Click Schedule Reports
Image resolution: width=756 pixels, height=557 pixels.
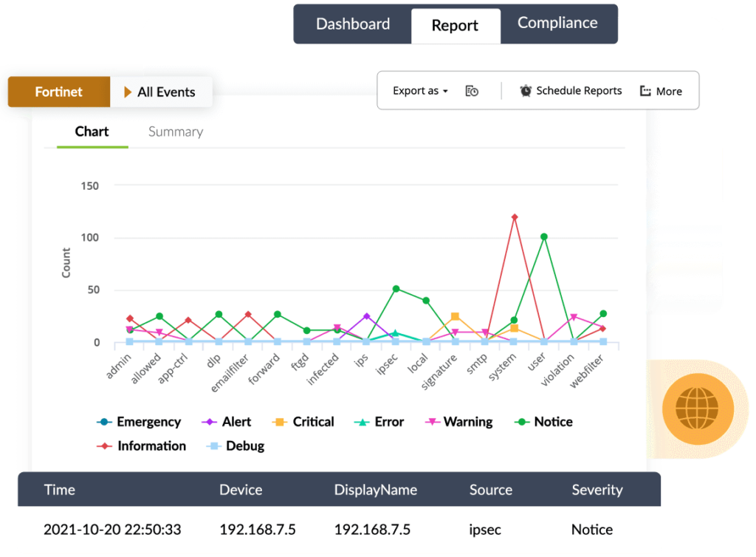click(x=578, y=91)
